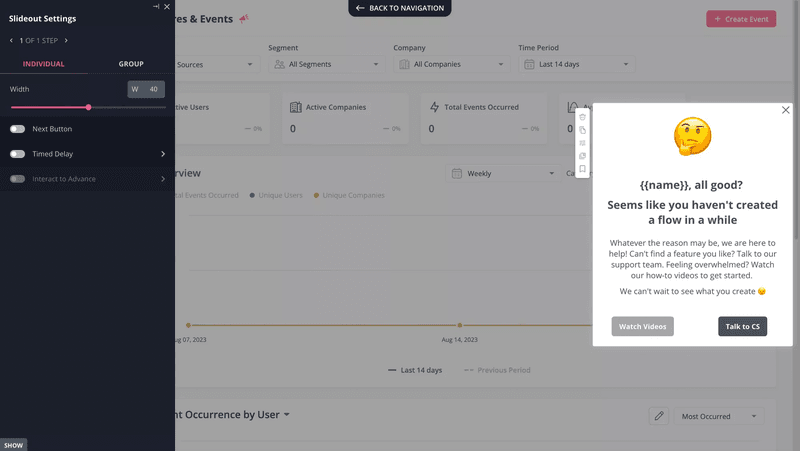Click the calendar icon in Weekly selector
Viewport: 800px width, 451px height.
tap(457, 173)
